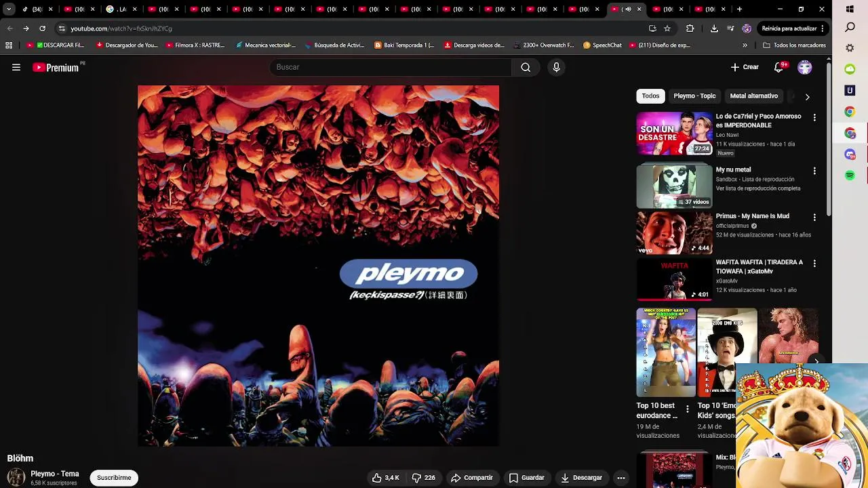This screenshot has height=488, width=868.
Task: Show hidden bookmarks with double chevron
Action: (745, 45)
